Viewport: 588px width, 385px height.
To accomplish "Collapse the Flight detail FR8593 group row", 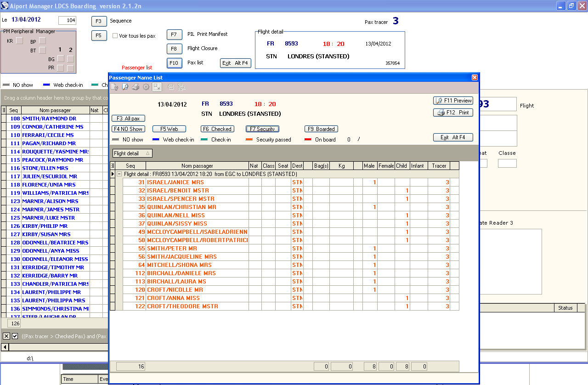I will (x=119, y=174).
